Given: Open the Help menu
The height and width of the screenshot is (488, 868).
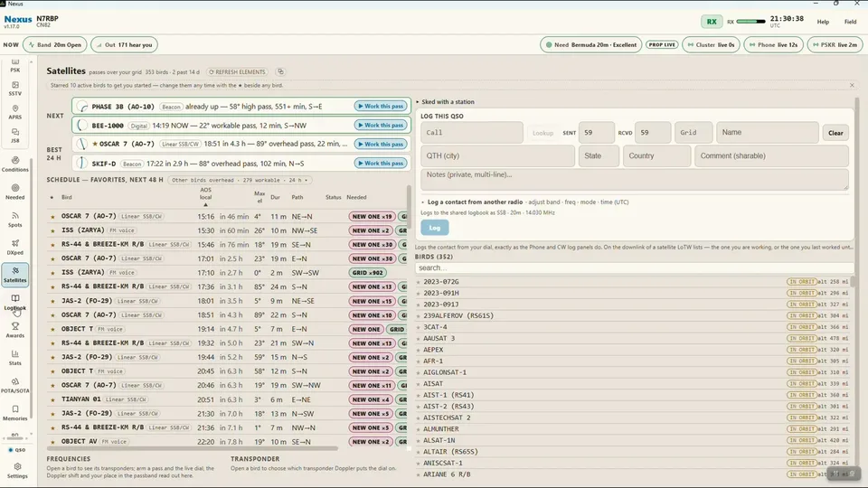Looking at the screenshot, I should tap(823, 22).
